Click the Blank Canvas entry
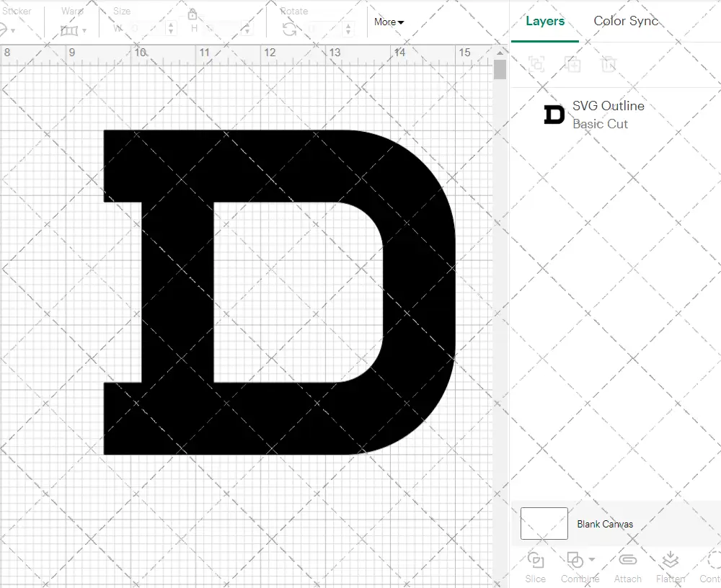The width and height of the screenshot is (721, 588). (606, 524)
